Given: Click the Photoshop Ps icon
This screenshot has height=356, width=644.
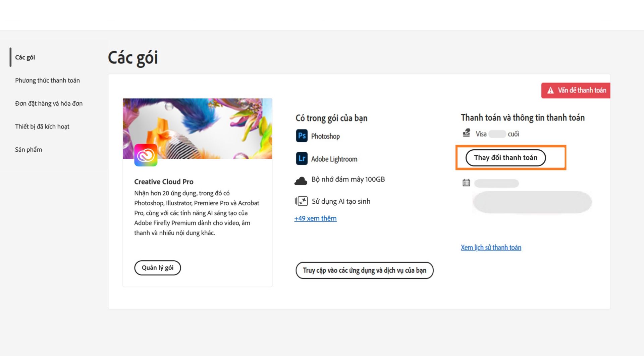Looking at the screenshot, I should (302, 136).
